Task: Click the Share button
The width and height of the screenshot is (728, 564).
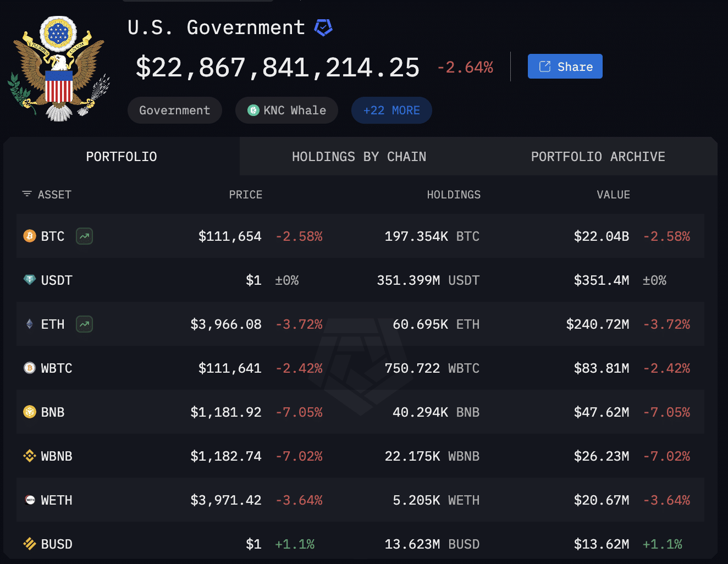Action: pyautogui.click(x=565, y=66)
